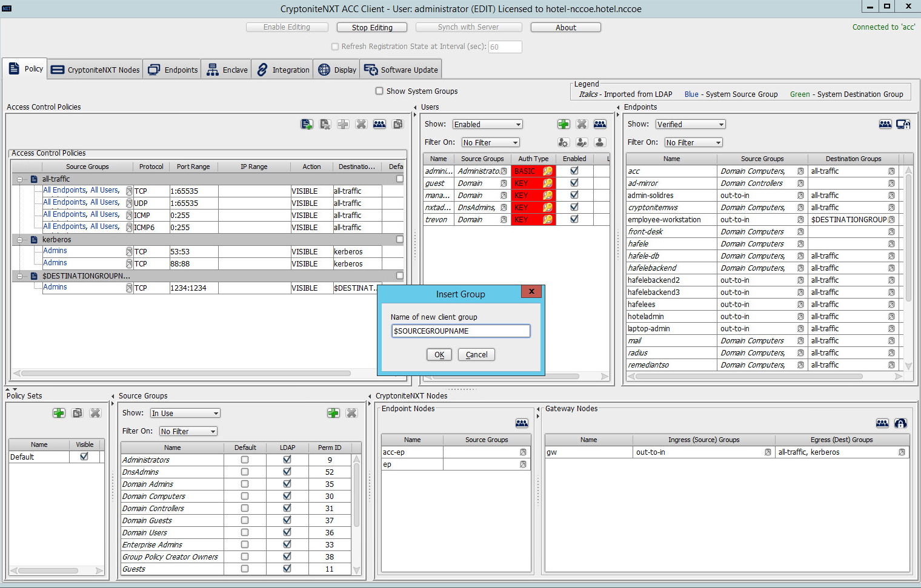Open the Source Groups Show dropdown set to In Use
Image resolution: width=921 pixels, height=588 pixels.
185,413
